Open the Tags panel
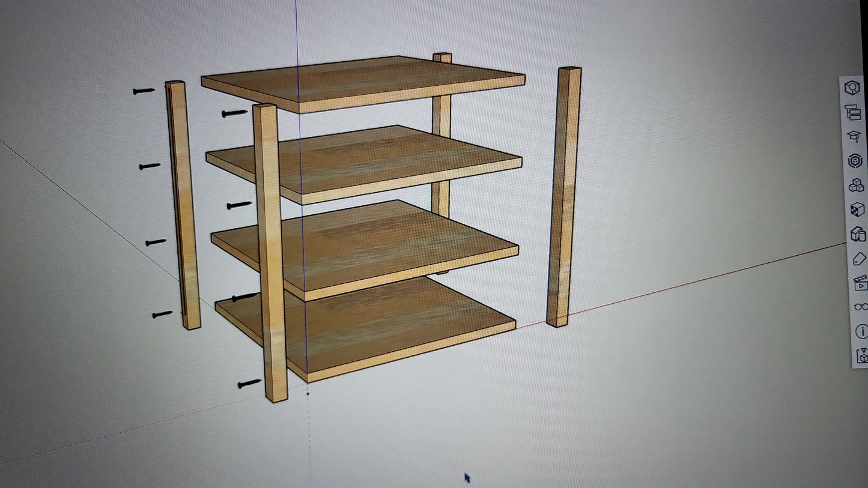868x488 pixels. (x=859, y=259)
